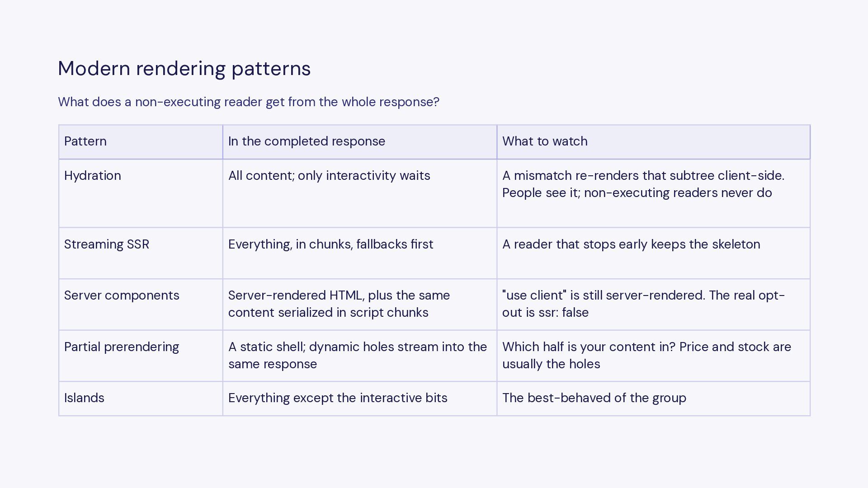This screenshot has height=488, width=868.
Task: Click 'A static shell; dynamic holes' cell
Action: (360, 356)
